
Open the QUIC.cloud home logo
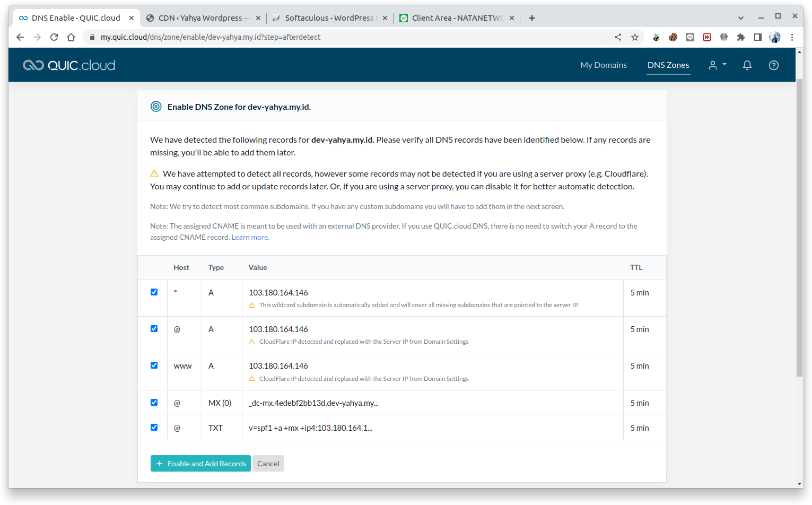click(68, 65)
